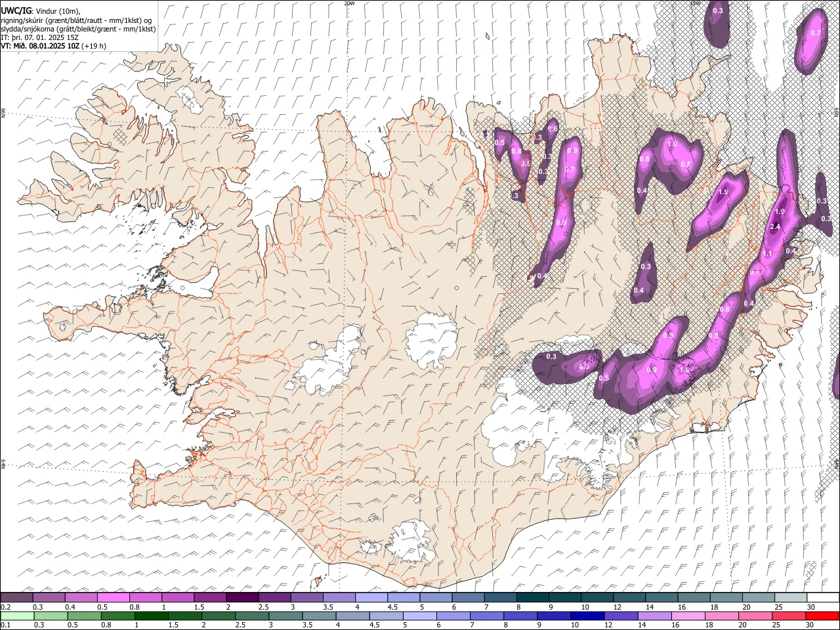Image resolution: width=840 pixels, height=630 pixels.
Task: Click the 15W longitude label
Action: point(694,3)
